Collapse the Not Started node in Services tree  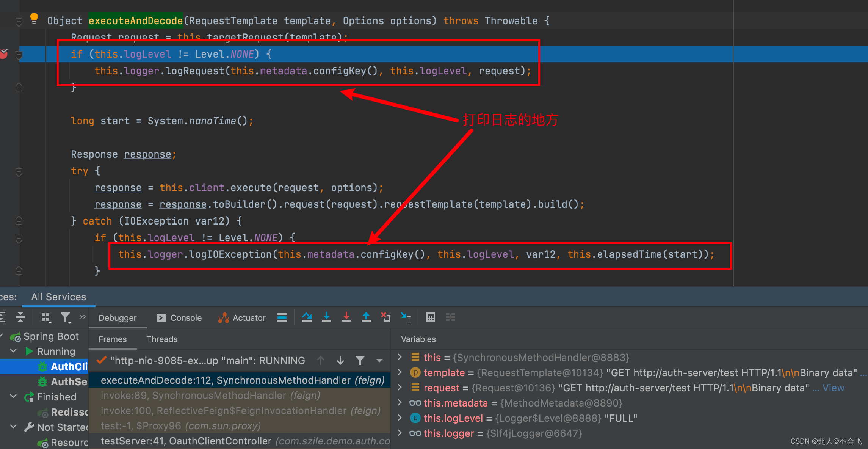click(x=13, y=427)
